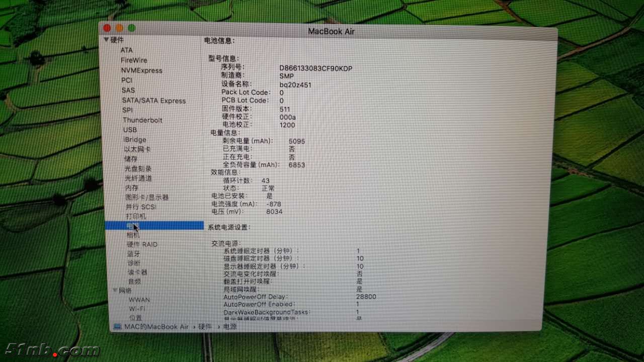644x362 pixels.
Task: Select WWAN under 网络
Action: point(139,300)
